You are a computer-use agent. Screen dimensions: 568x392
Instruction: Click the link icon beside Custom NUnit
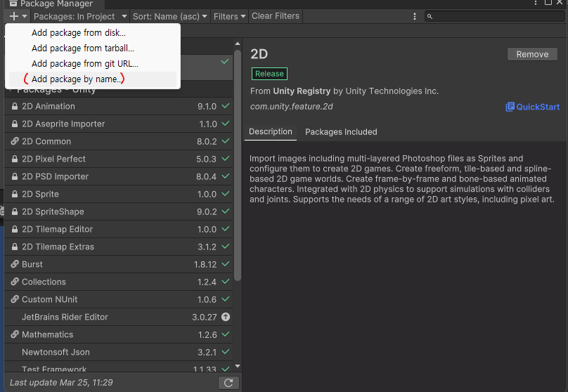(x=15, y=299)
